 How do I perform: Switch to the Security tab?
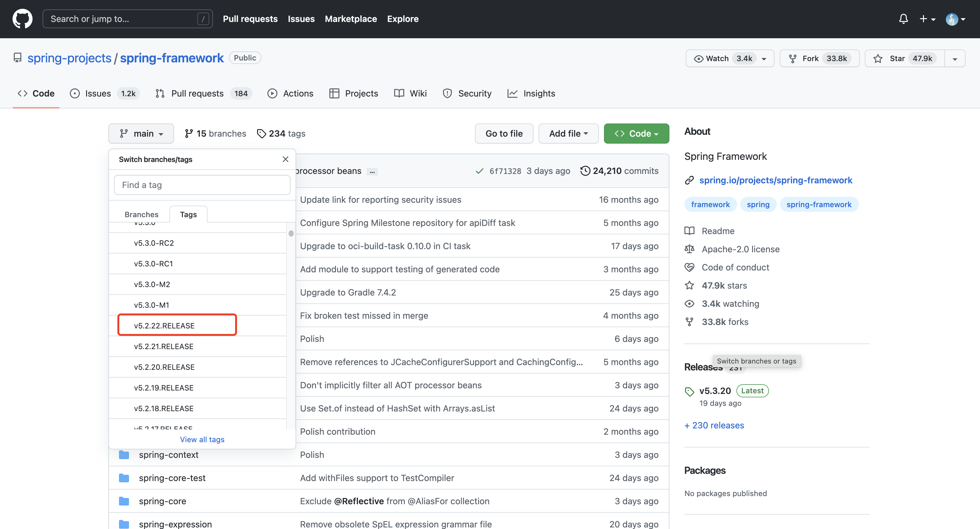click(467, 93)
